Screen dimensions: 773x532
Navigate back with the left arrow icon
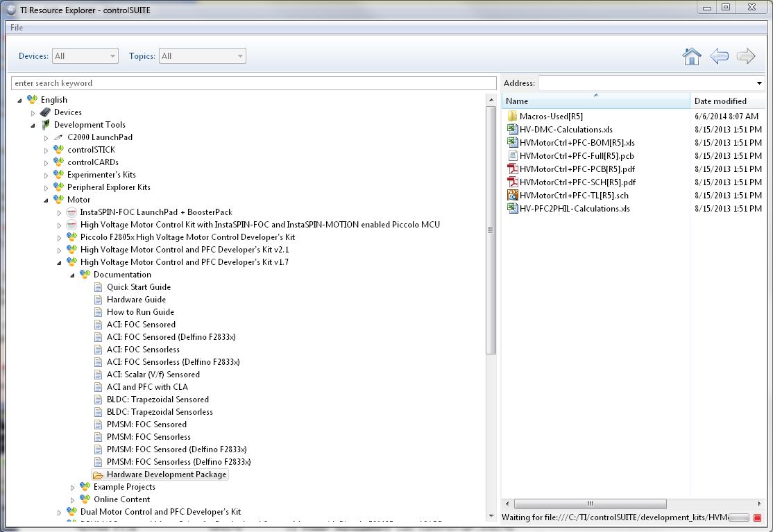click(720, 56)
